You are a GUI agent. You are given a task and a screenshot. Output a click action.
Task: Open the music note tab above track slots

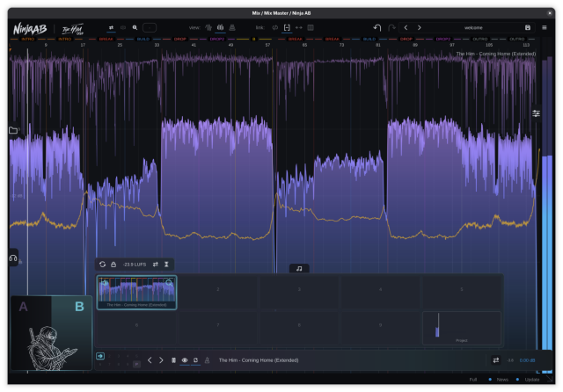click(x=299, y=269)
